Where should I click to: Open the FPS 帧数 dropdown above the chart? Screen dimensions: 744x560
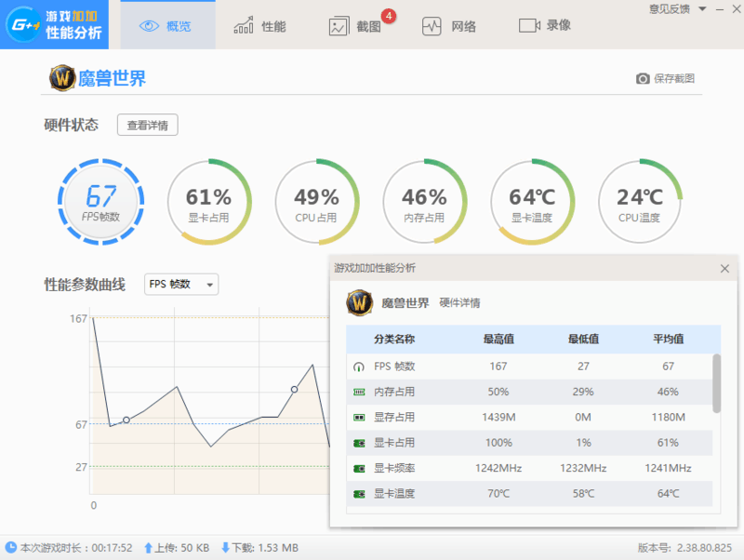[180, 286]
